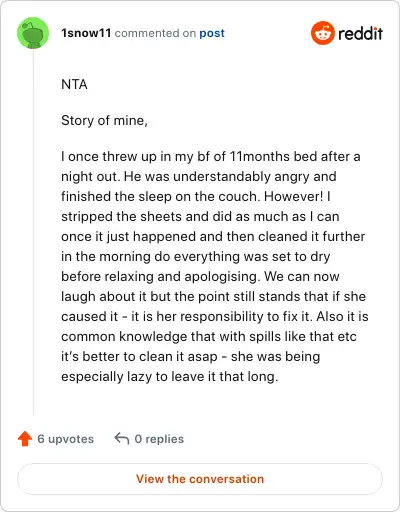Viewport: 400px width, 512px height.
Task: Upvote using the orange up arrow
Action: click(25, 439)
